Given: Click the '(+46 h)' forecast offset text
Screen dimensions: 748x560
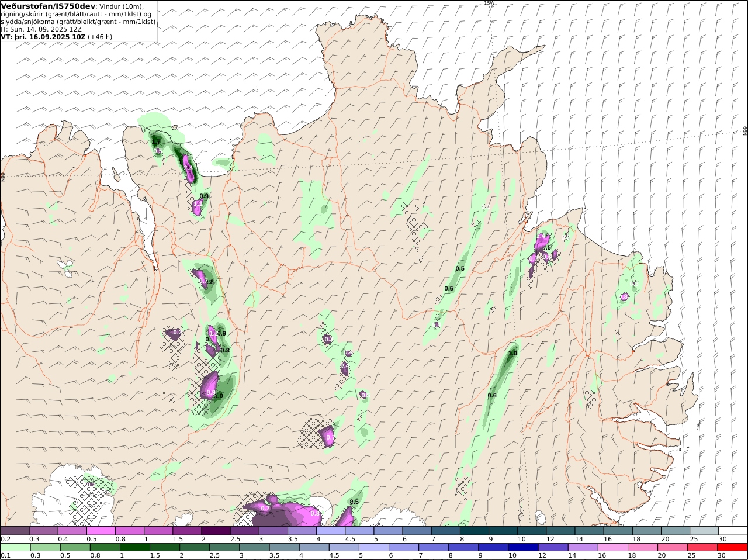Looking at the screenshot, I should [x=100, y=36].
